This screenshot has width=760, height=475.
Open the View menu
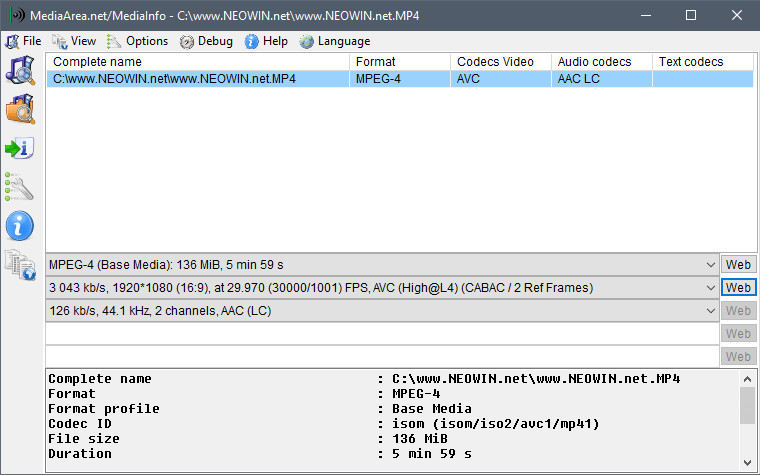(74, 41)
